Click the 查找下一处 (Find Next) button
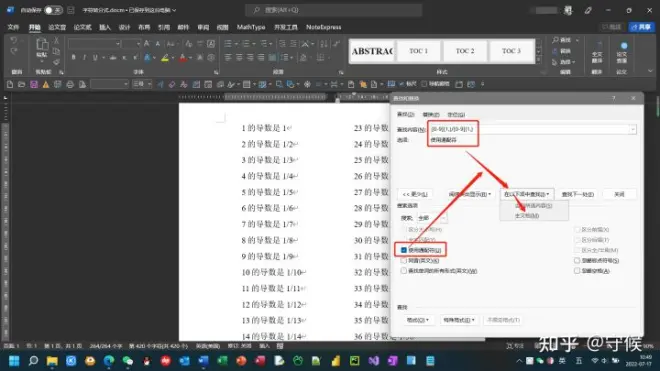This screenshot has width=660, height=371. [578, 194]
